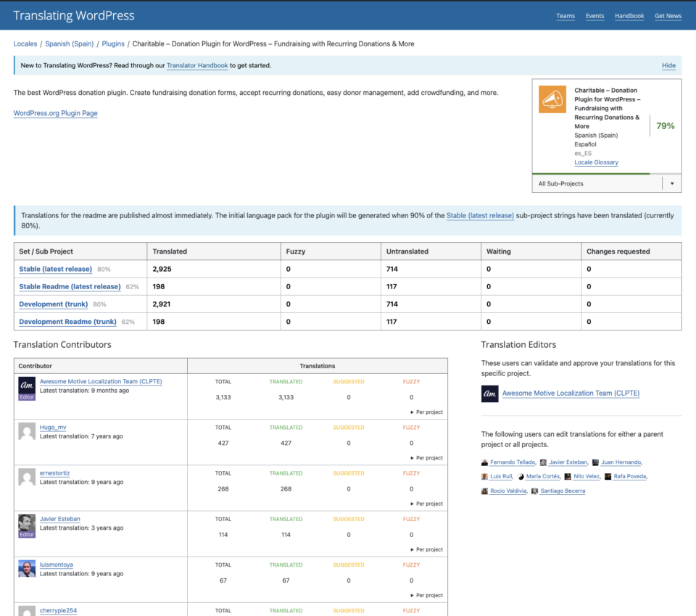Click 117 untranslated count for Stable Readme
The height and width of the screenshot is (616, 696).
click(391, 287)
